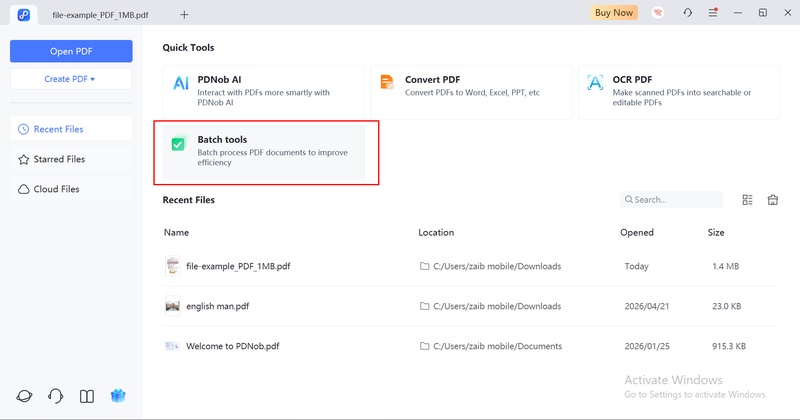Open Welcome to PDNob.pdf from recent list
800x420 pixels.
coord(471,346)
